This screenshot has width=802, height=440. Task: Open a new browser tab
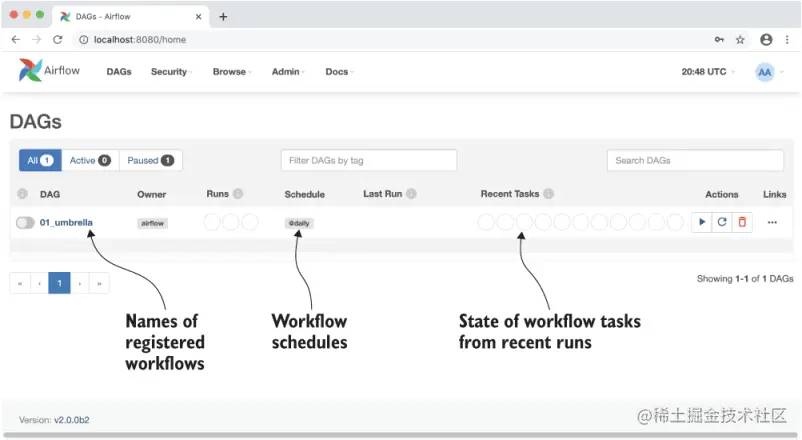223,16
